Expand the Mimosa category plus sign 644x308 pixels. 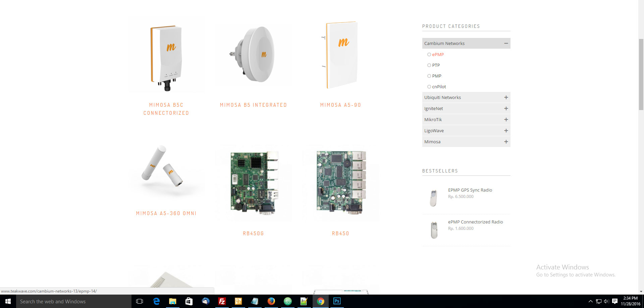[x=506, y=142]
